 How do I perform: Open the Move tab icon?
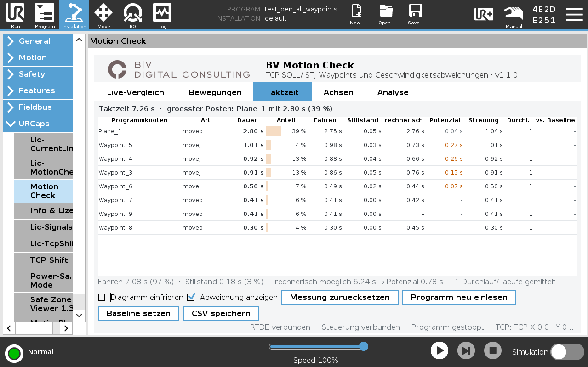point(103,15)
